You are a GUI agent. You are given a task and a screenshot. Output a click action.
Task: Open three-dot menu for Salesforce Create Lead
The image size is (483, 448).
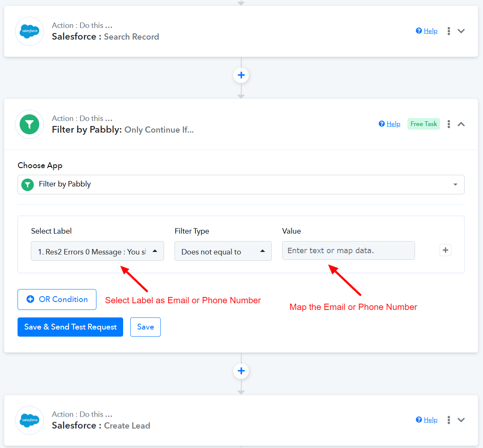click(x=448, y=420)
